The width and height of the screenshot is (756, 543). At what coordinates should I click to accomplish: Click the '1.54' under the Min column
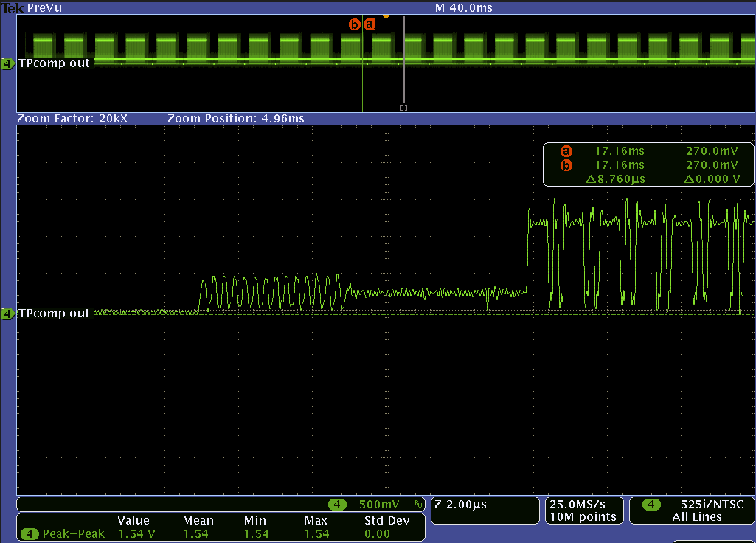click(257, 534)
